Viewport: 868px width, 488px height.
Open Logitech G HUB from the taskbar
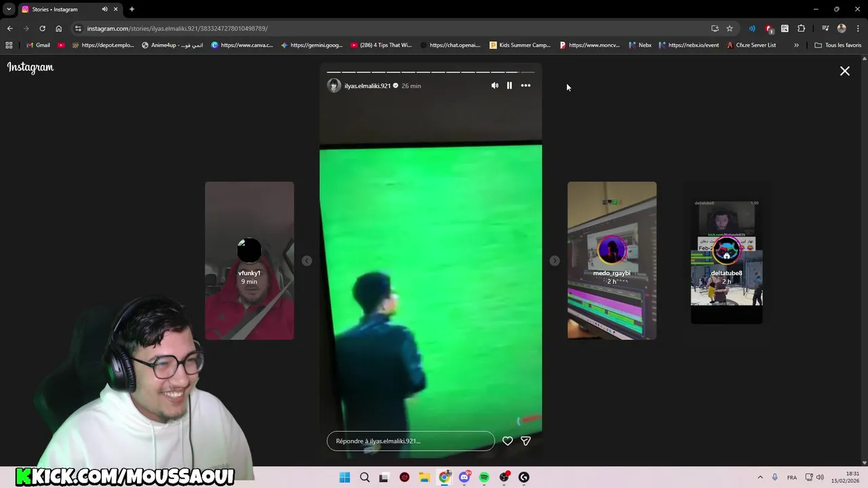coord(524,477)
